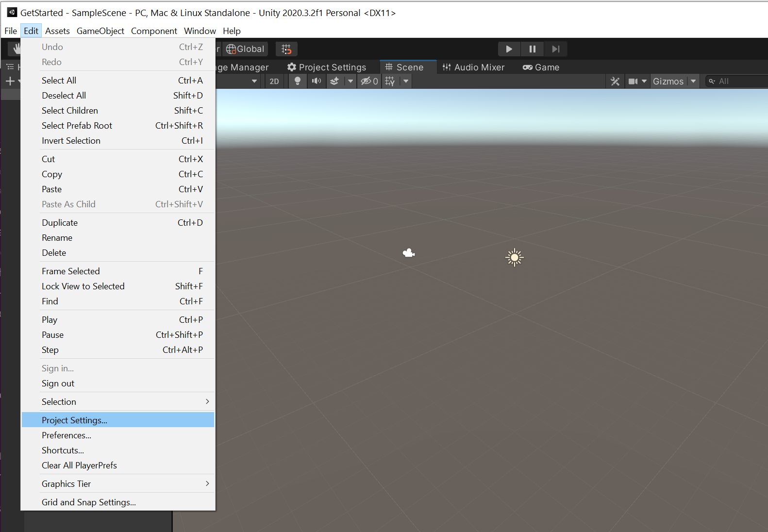Open the GameObject menu
The image size is (768, 532).
pyautogui.click(x=100, y=31)
